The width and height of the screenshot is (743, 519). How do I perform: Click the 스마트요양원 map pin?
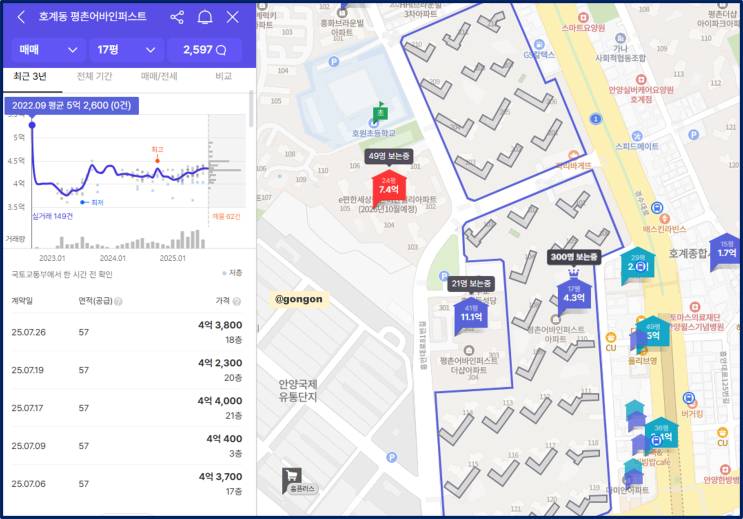point(583,18)
